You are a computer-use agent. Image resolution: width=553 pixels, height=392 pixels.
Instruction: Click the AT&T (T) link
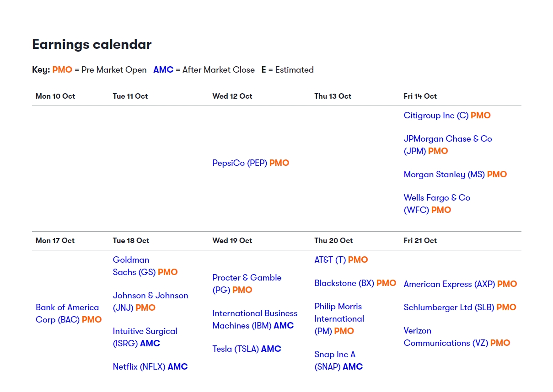(x=330, y=260)
